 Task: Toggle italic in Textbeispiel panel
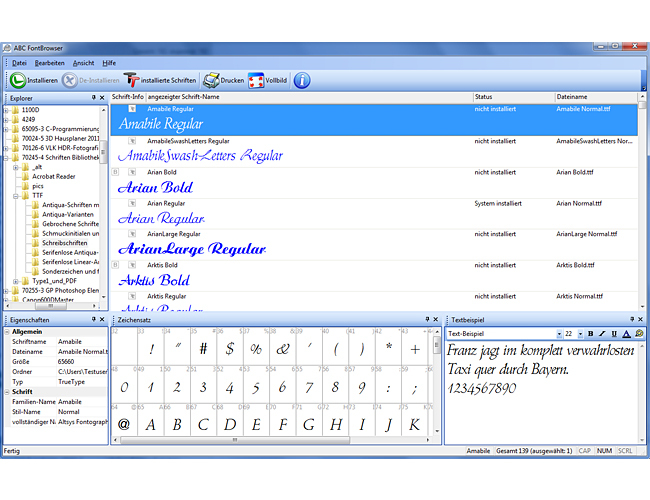(x=602, y=333)
